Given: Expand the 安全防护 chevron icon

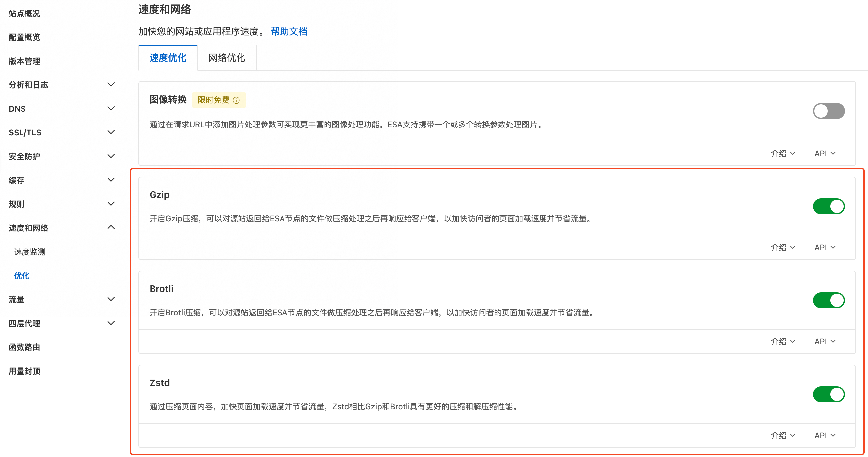Looking at the screenshot, I should pos(111,156).
